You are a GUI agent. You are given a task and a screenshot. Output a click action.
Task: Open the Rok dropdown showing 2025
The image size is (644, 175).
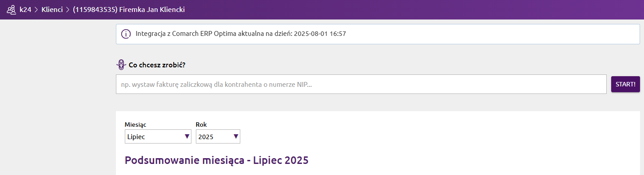pos(218,136)
